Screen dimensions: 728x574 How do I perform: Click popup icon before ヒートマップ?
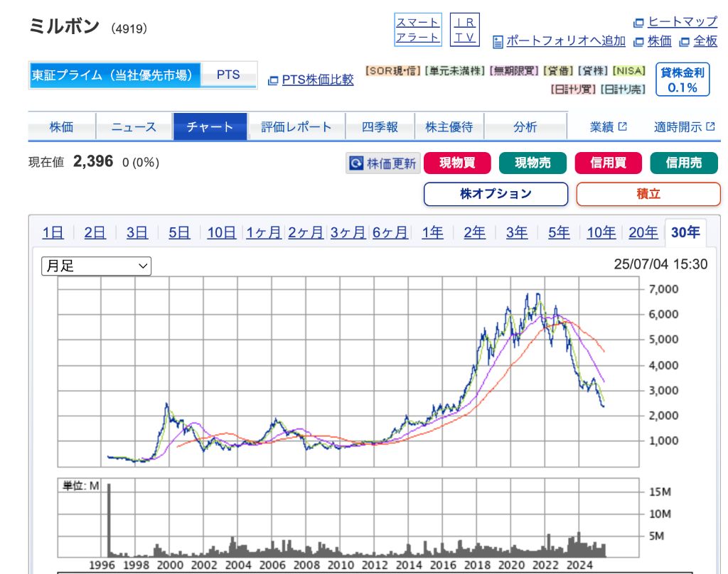point(639,22)
